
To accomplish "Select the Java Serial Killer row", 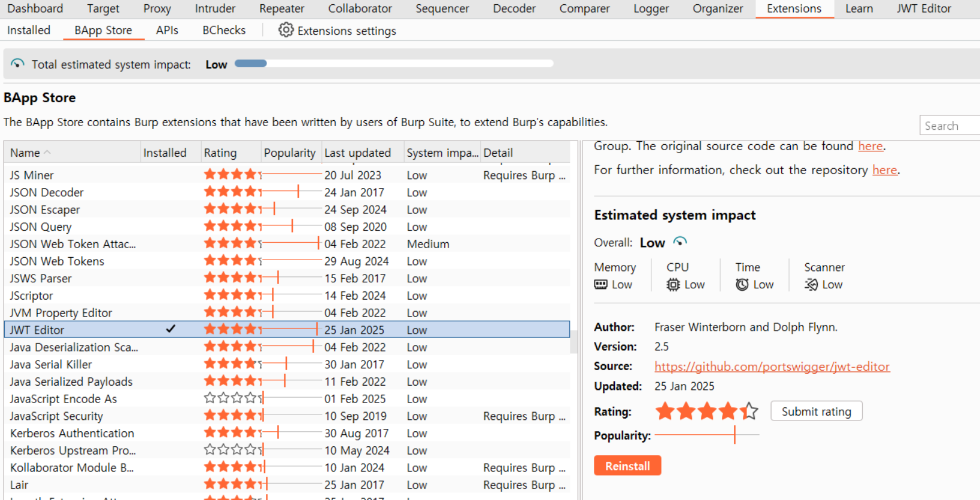I will (287, 364).
